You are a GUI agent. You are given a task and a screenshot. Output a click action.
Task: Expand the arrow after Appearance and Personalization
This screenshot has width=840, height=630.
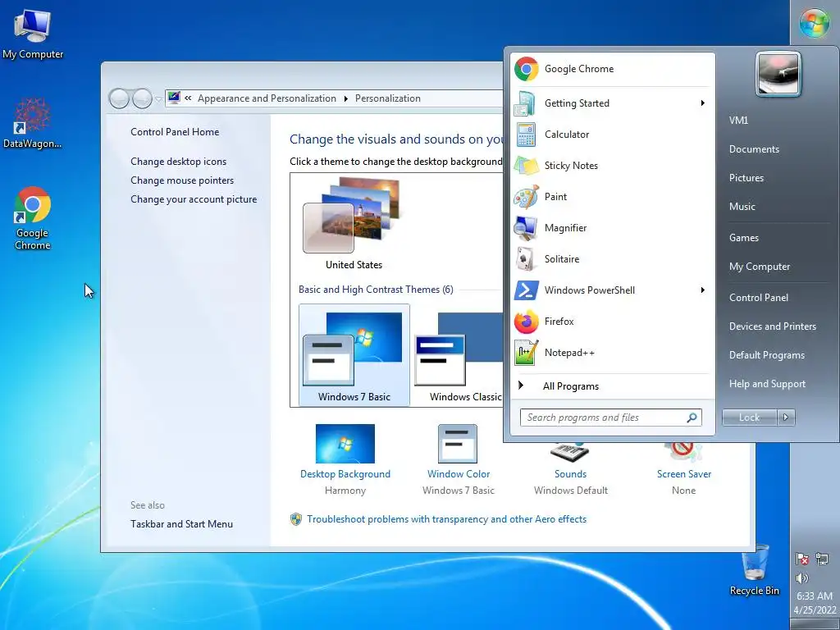(345, 98)
